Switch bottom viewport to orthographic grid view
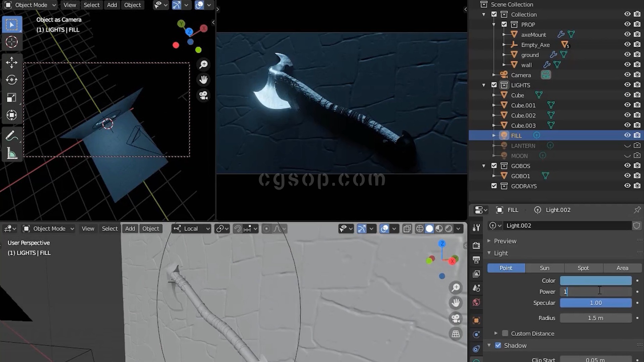 [456, 334]
